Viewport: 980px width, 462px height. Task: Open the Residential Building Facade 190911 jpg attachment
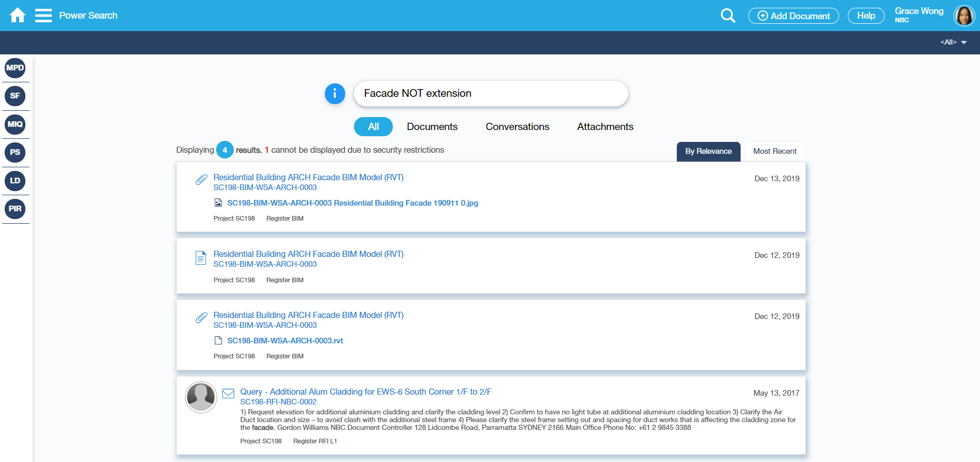[x=352, y=203]
